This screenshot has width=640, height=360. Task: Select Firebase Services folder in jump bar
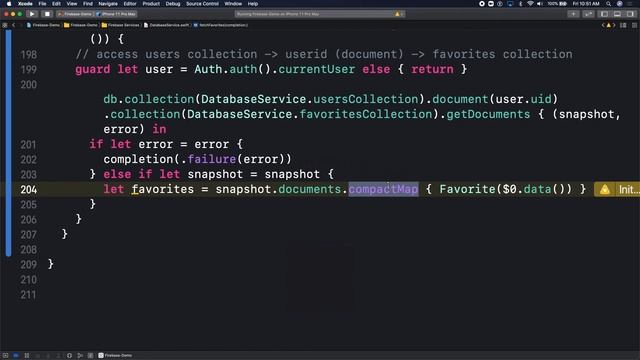(120, 25)
